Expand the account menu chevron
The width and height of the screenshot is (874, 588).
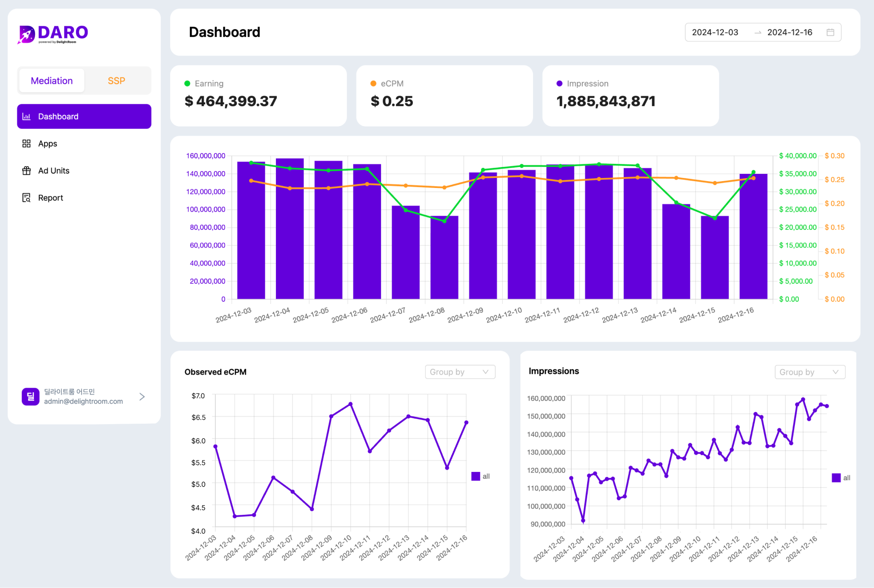click(142, 396)
